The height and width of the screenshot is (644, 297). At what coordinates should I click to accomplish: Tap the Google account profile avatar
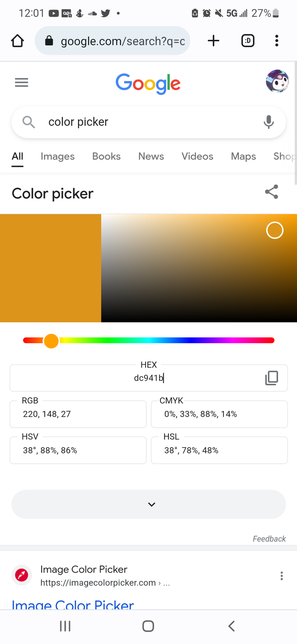[x=277, y=81]
